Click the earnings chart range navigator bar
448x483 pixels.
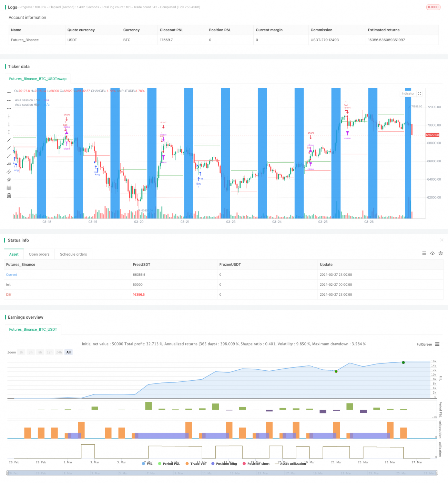(x=222, y=473)
